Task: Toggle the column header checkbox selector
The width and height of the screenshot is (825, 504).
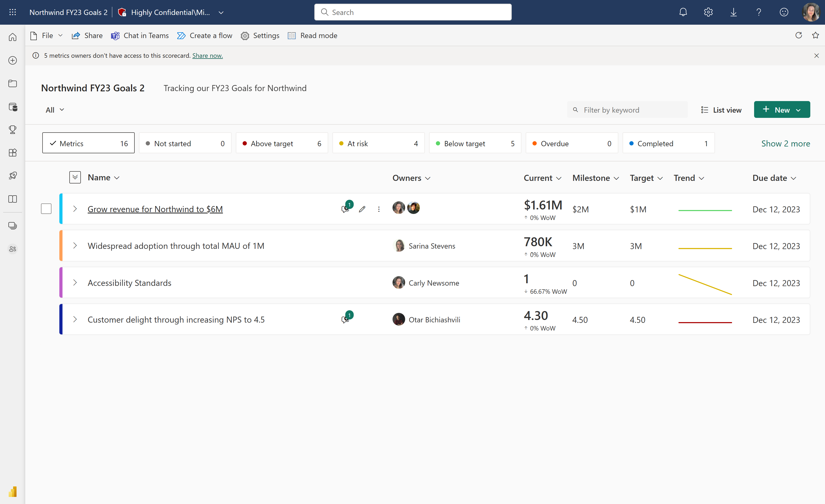Action: coord(75,177)
